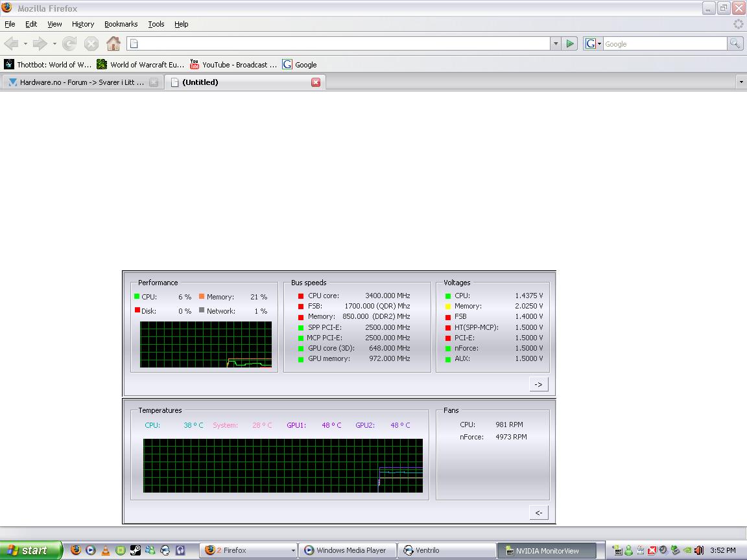Open Thottbot World of Warcraft bookmark

[47, 64]
